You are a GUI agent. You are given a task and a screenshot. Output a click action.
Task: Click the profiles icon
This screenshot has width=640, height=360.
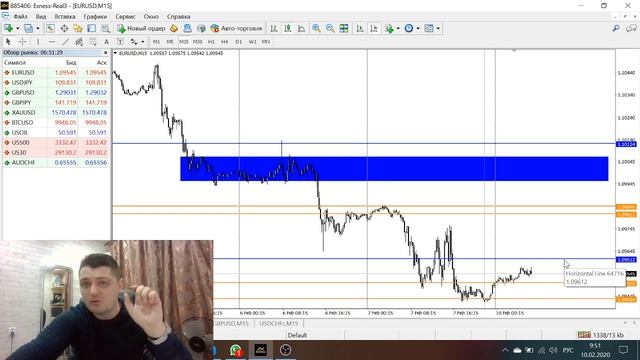tap(29, 28)
